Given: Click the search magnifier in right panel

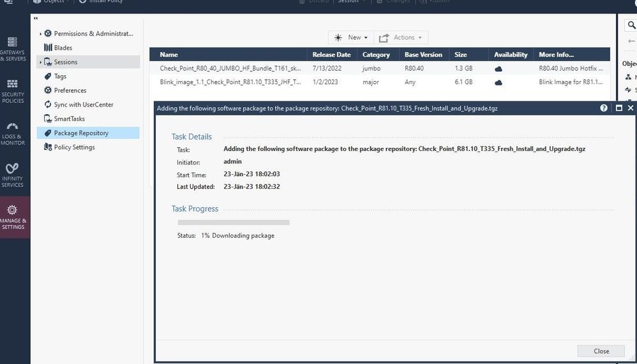Looking at the screenshot, I should pyautogui.click(x=631, y=25).
